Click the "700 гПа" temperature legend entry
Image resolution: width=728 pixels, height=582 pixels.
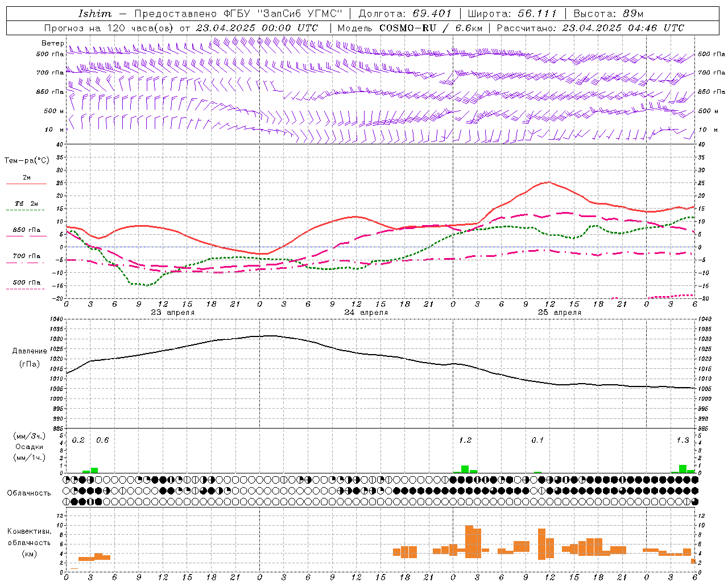pyautogui.click(x=26, y=256)
